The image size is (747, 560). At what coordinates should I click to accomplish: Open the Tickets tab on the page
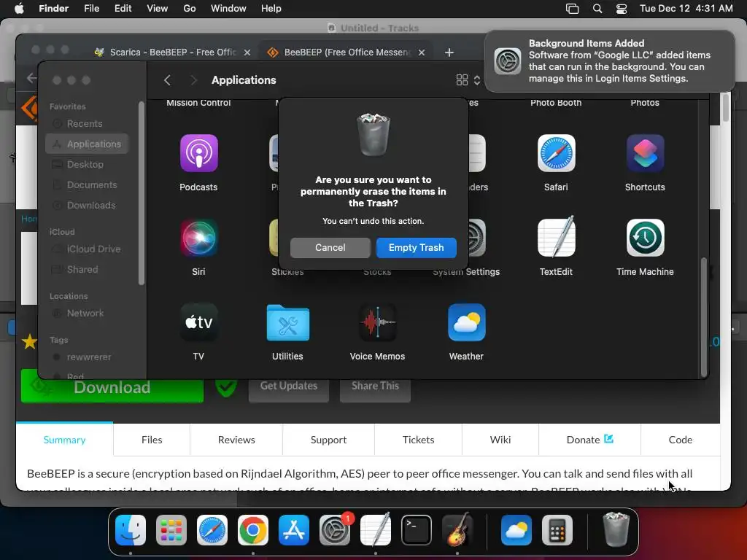click(418, 440)
